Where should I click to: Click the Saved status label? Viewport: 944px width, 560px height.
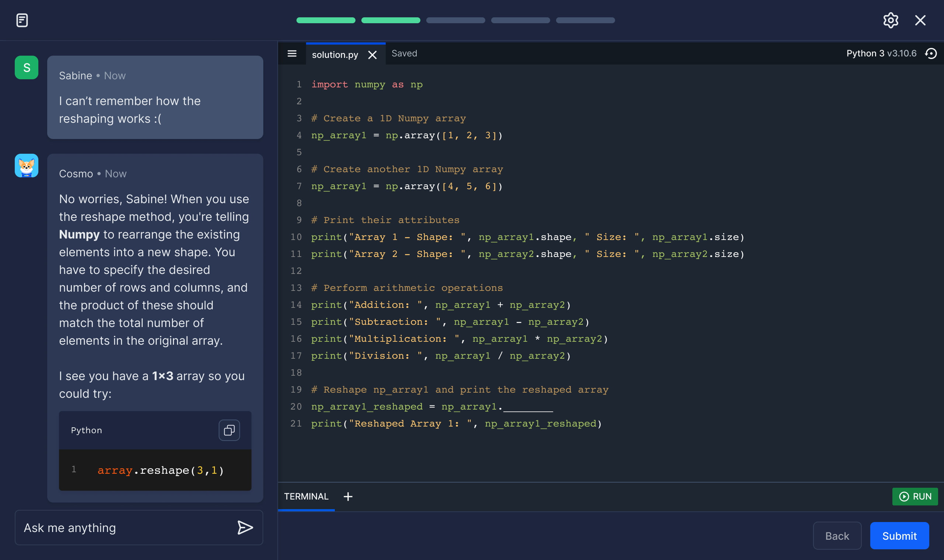(x=404, y=53)
